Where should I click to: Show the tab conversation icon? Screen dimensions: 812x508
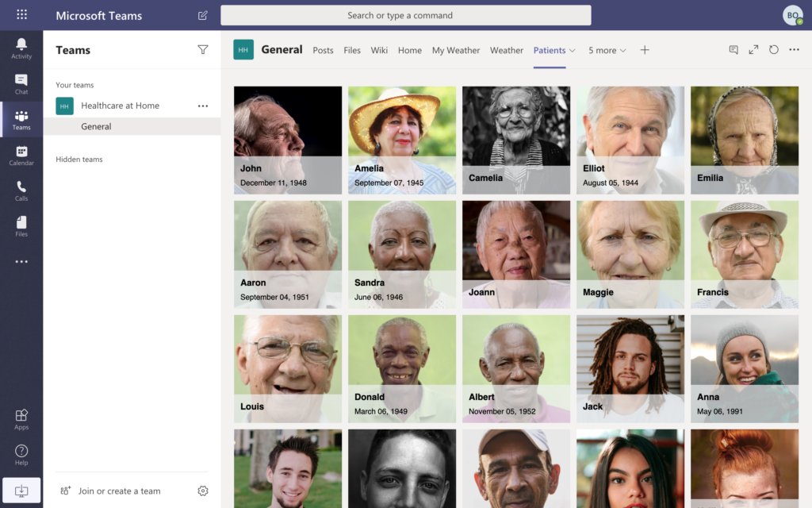coord(733,50)
